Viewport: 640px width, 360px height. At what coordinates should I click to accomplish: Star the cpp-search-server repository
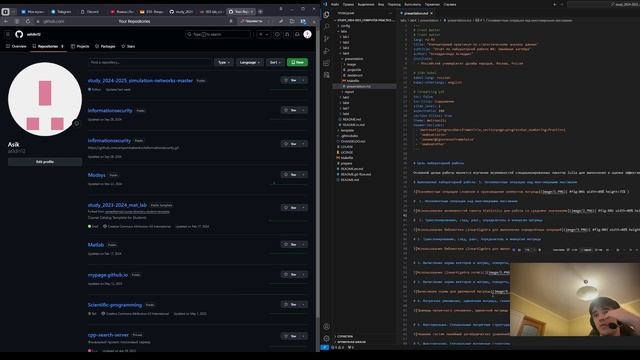coord(290,336)
